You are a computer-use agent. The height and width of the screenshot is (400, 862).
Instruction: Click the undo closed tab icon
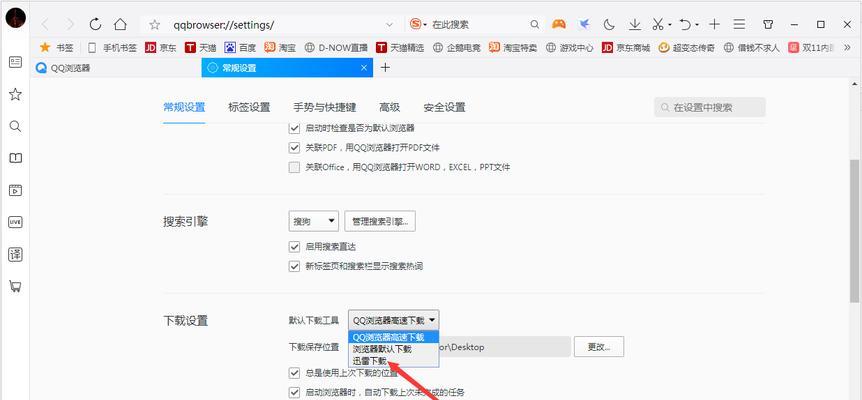click(684, 24)
